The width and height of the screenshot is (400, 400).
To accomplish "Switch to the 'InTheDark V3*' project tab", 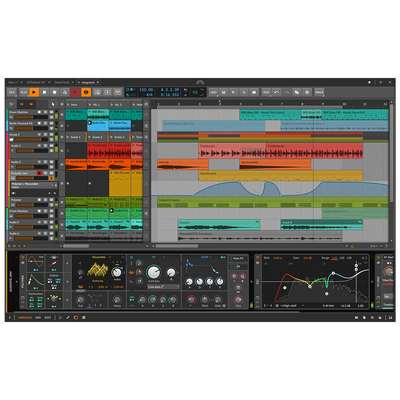I will [36, 82].
